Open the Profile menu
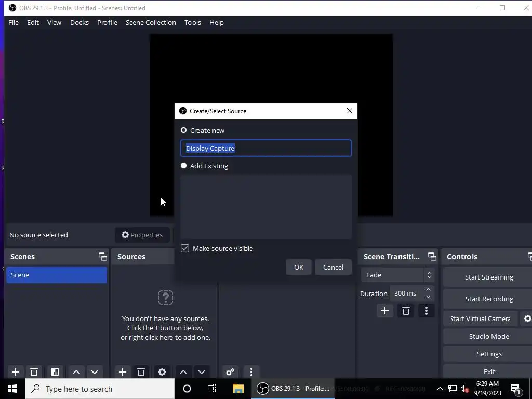 107,22
